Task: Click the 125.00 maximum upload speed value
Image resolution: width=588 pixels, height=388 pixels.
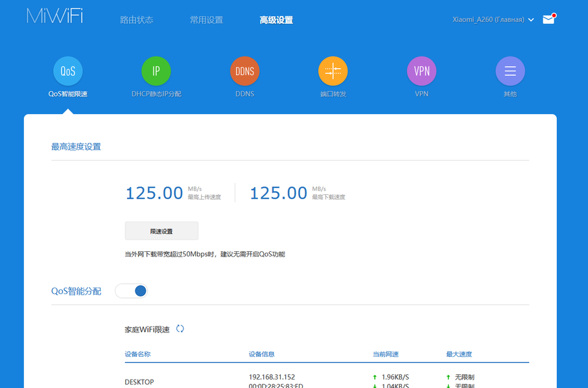Action: point(154,193)
